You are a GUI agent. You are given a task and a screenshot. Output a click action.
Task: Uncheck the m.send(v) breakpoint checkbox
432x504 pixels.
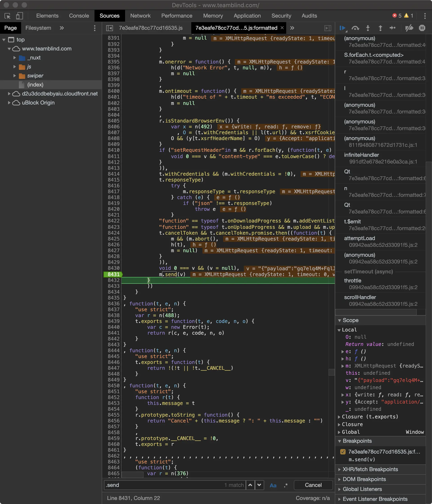[343, 452]
